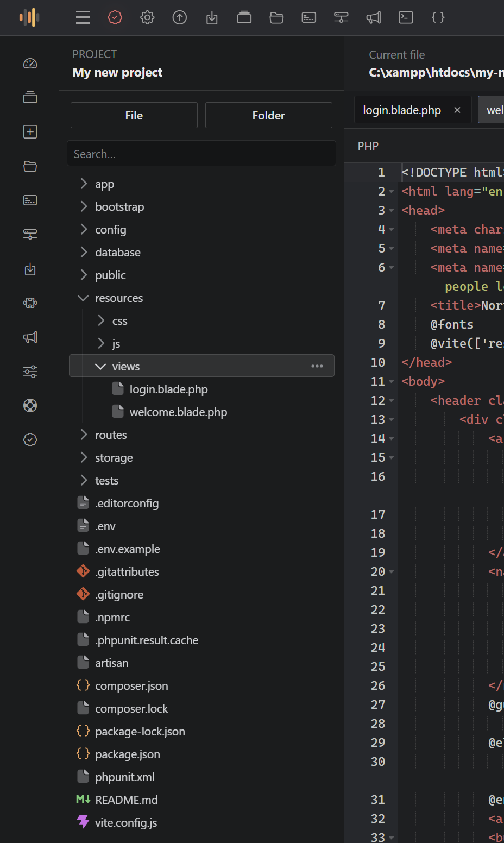This screenshot has height=843, width=504.
Task: Expand the tests folder
Action: 84,481
